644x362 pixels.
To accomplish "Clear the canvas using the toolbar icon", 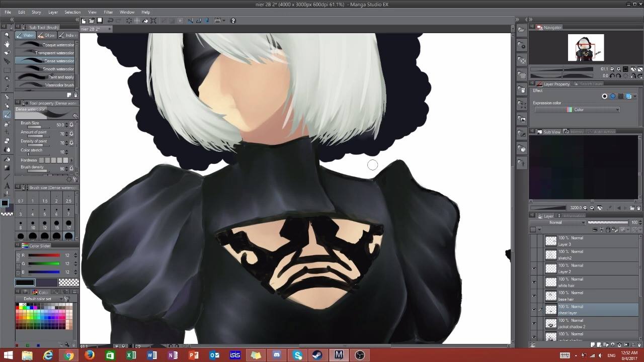I will tap(129, 21).
